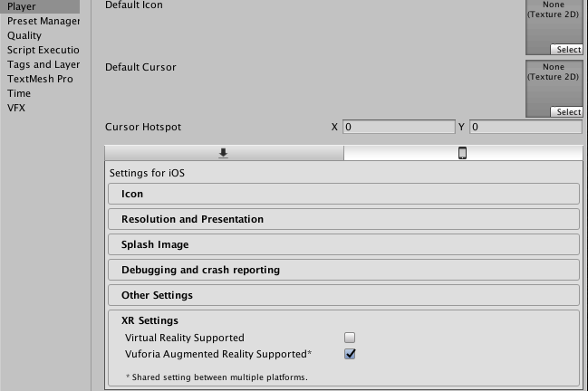Click Select button for Default Cursor
The image size is (588, 391).
[566, 112]
